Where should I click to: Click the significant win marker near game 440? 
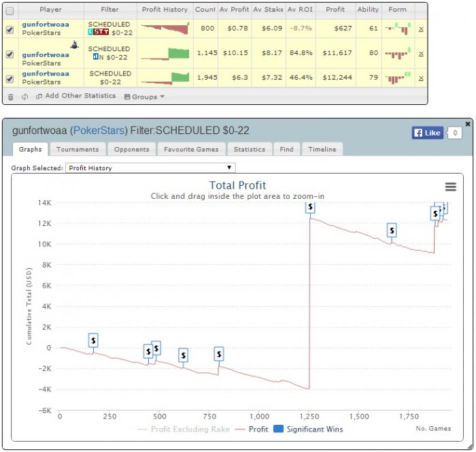148,351
